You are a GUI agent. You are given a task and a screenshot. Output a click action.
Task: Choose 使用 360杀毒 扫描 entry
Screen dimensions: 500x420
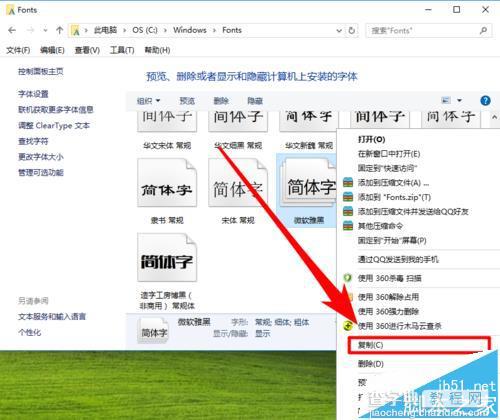390,278
